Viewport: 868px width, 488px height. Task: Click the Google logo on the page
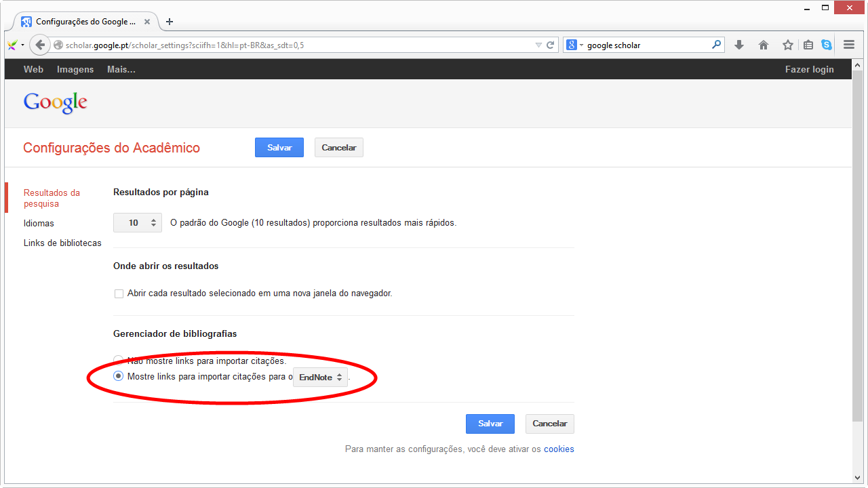click(56, 102)
